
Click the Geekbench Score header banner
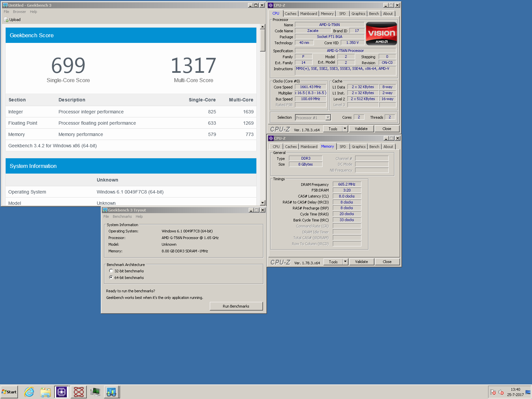131,35
